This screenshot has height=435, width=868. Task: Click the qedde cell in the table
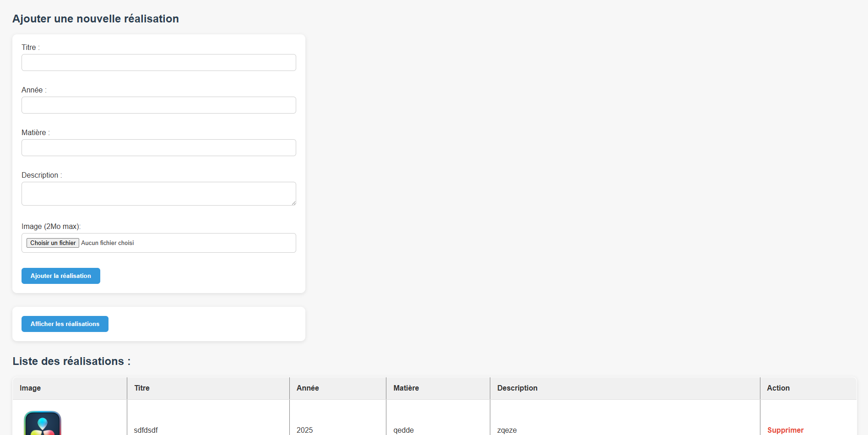(x=404, y=430)
